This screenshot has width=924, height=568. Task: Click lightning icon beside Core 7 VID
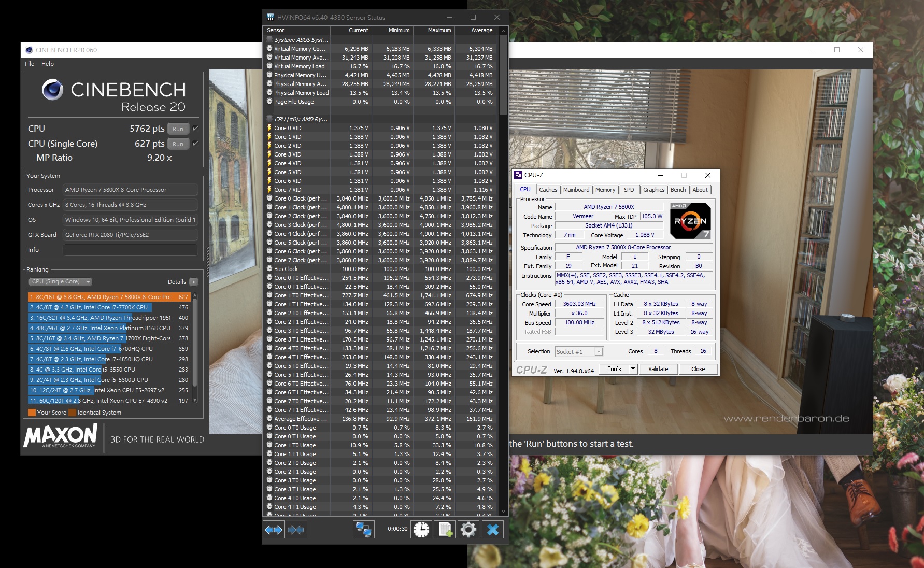[269, 190]
